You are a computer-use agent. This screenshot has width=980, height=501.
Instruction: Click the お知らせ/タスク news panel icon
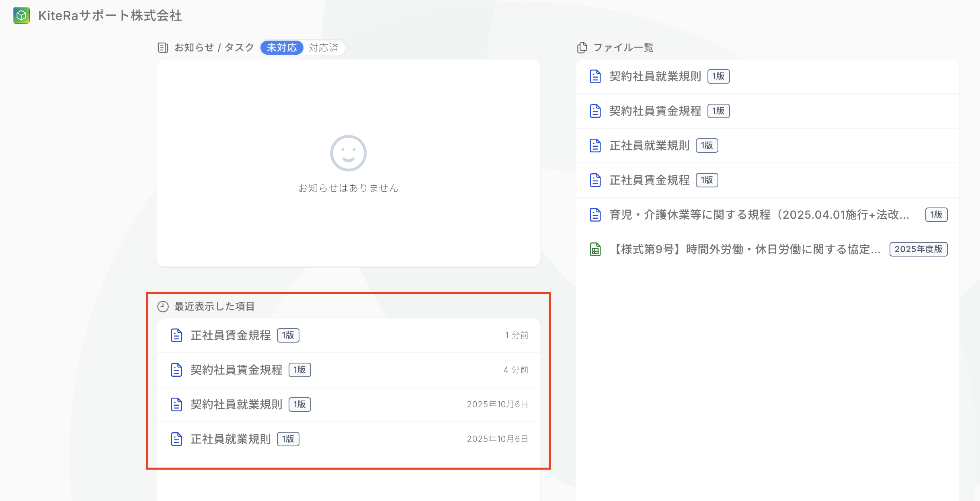(163, 48)
